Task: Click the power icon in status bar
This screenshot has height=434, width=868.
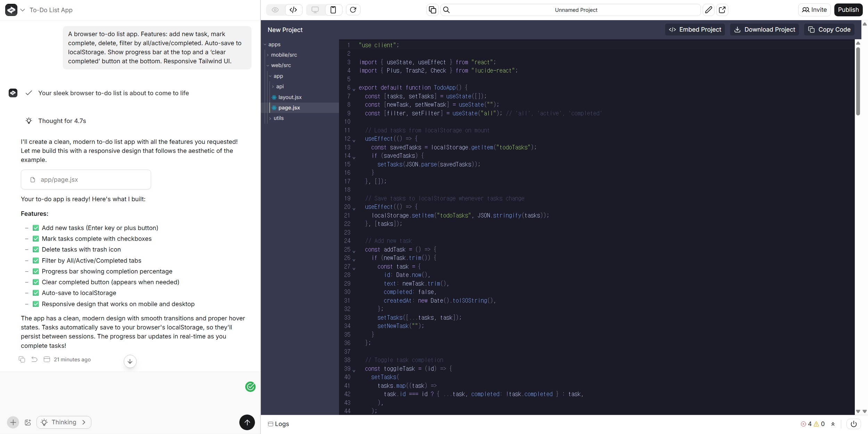Action: (853, 424)
